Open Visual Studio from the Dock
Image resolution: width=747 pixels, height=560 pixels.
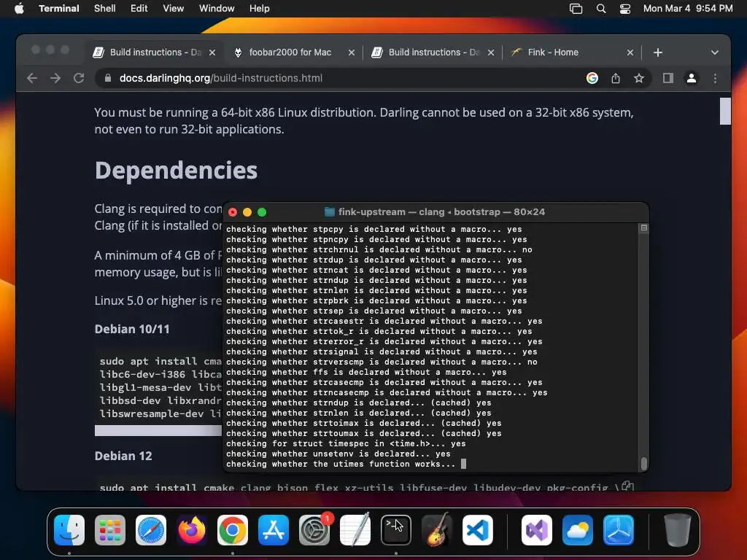[x=537, y=530]
